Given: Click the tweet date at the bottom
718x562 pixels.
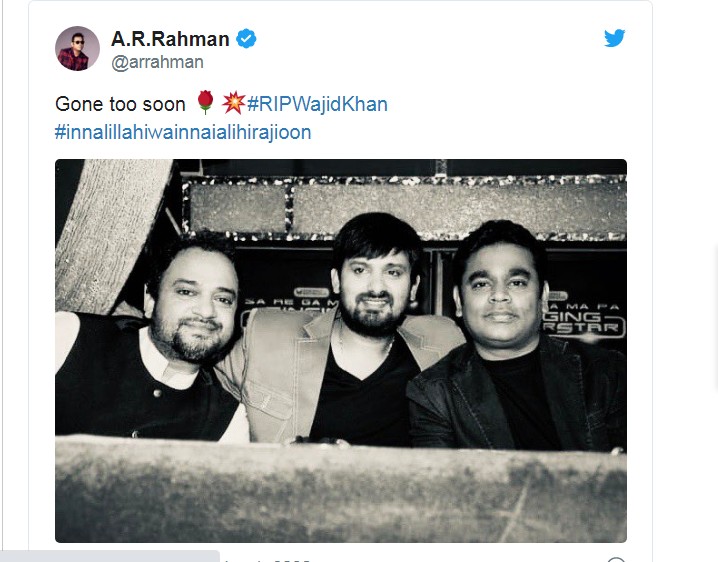Looking at the screenshot, I should coord(267,560).
